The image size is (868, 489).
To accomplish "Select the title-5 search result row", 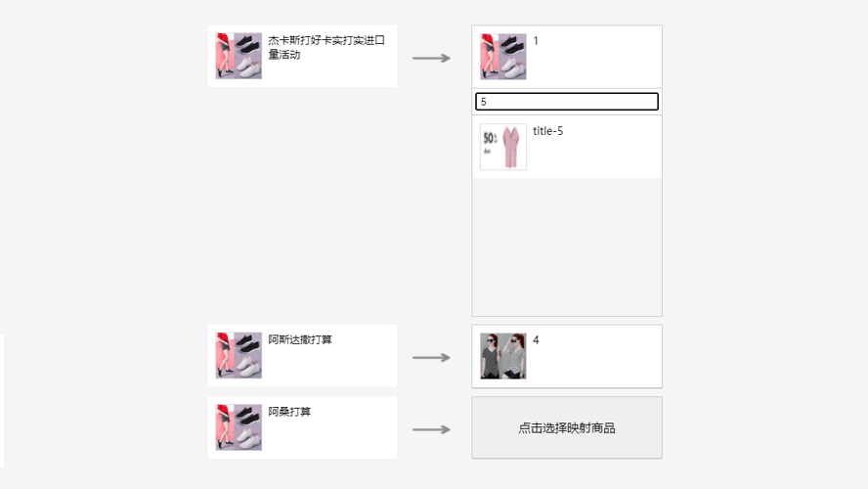I will [x=567, y=147].
